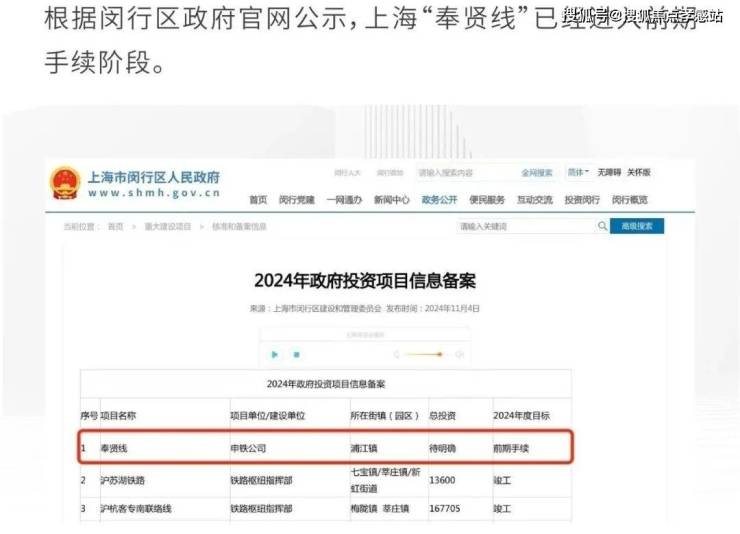Click the 全网搜索 button

coord(536,173)
